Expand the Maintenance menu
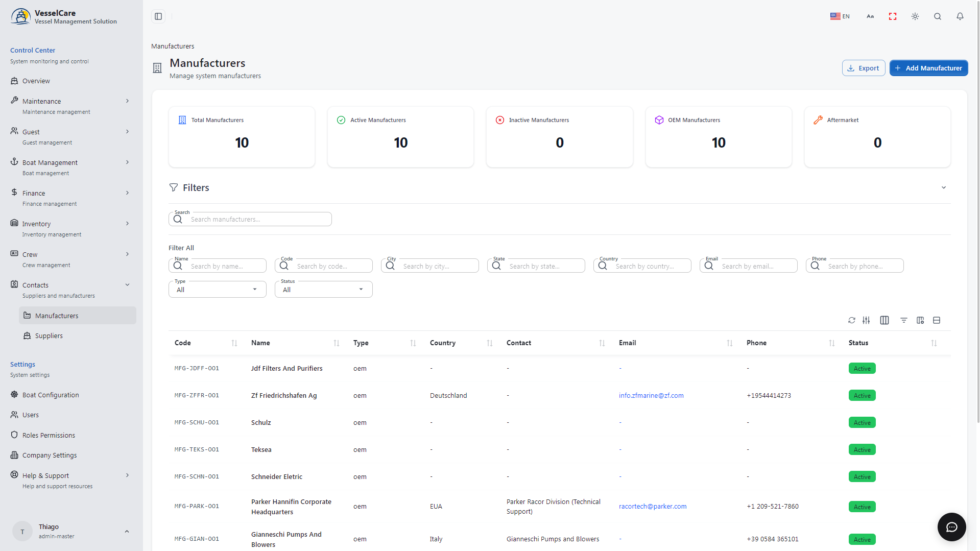The height and width of the screenshot is (551, 980). click(70, 106)
